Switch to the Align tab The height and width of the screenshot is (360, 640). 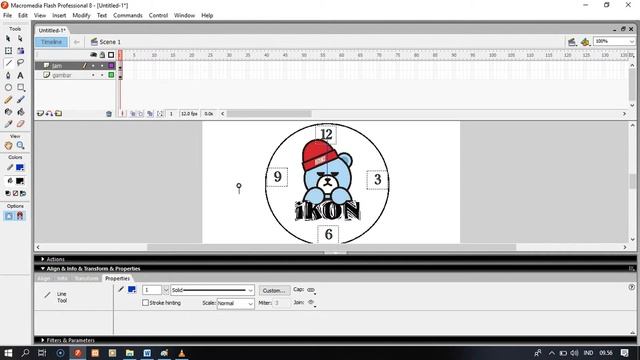44,278
